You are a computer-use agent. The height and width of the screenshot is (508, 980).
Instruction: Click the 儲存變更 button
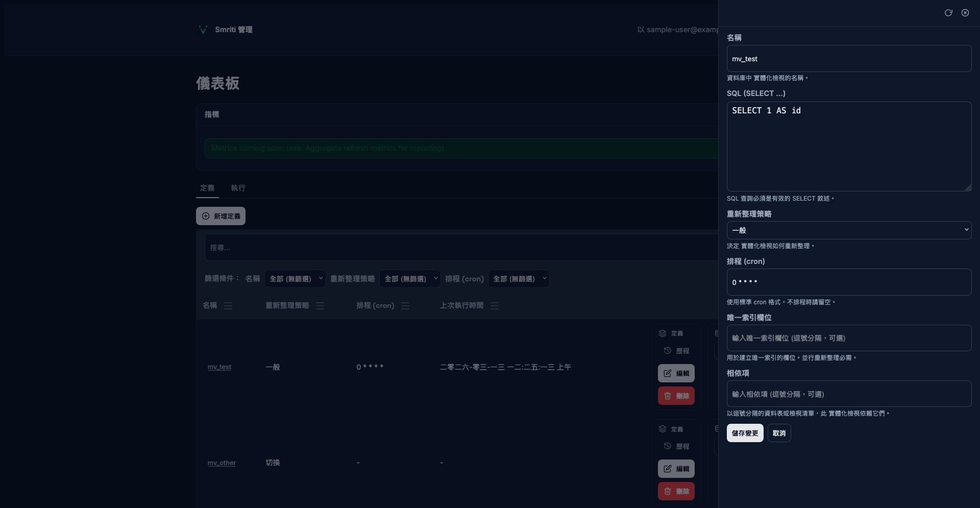point(745,433)
